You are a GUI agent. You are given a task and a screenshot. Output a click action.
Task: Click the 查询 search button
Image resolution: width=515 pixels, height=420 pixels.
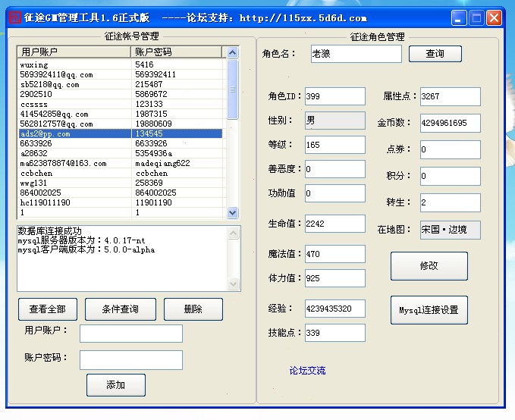point(435,54)
